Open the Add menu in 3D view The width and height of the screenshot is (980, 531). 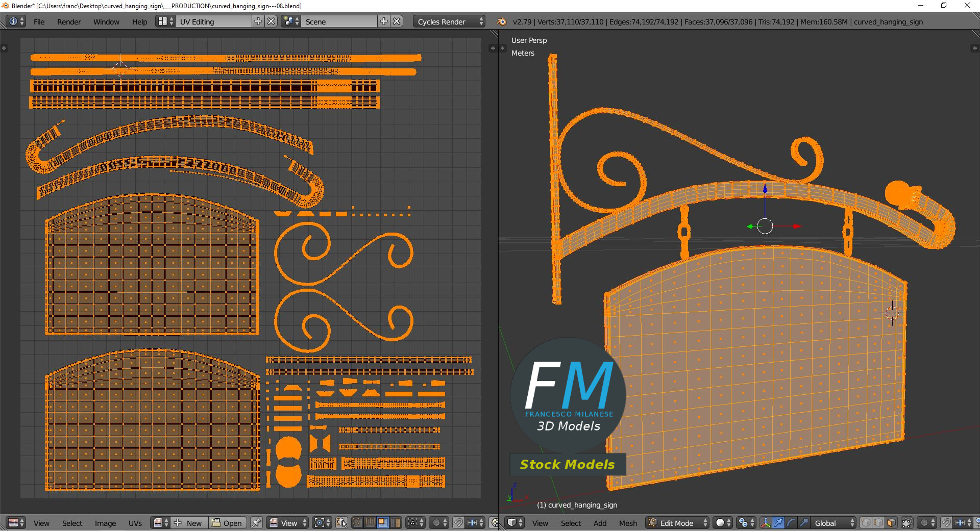point(600,523)
